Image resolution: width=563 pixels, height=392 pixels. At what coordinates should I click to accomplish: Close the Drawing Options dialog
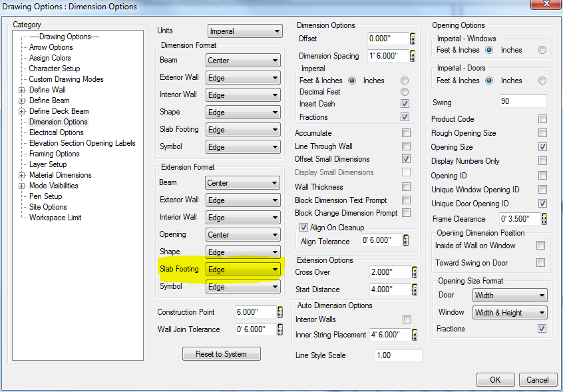pos(546,3)
